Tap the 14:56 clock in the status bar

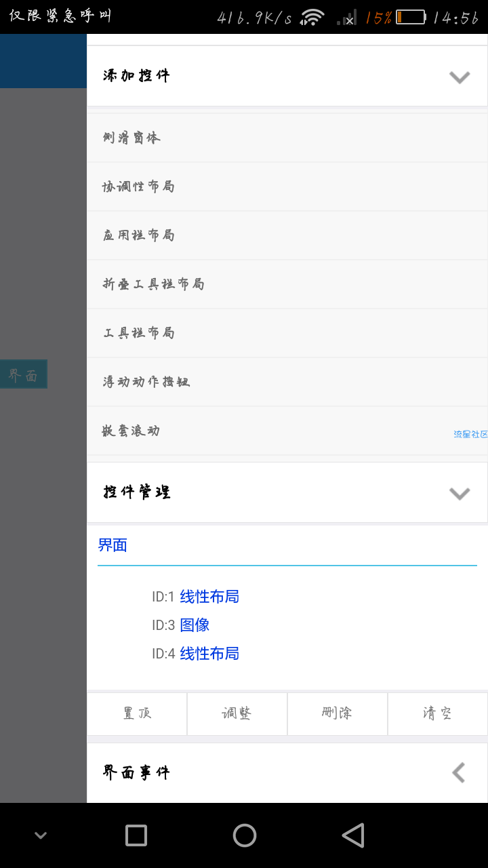point(456,18)
